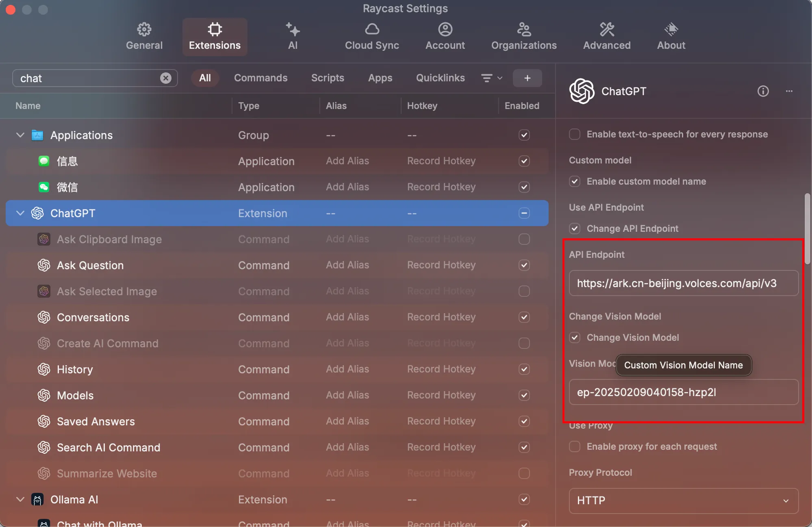812x527 pixels.
Task: Enable the Ask Clipboard Image command
Action: pyautogui.click(x=524, y=239)
